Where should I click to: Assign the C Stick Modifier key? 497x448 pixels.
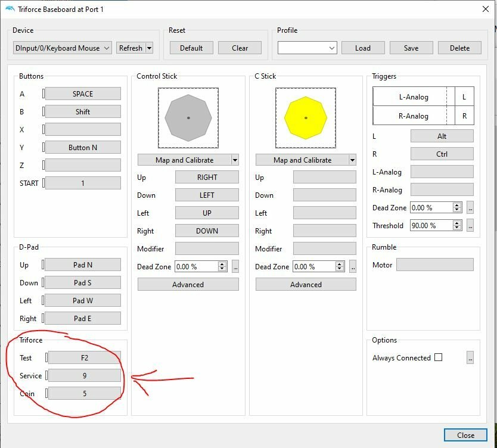325,248
